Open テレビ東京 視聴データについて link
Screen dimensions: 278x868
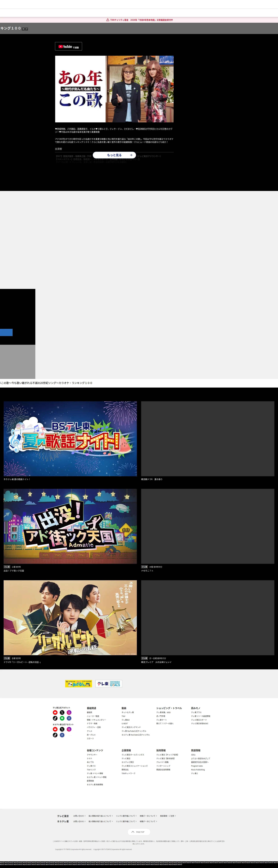pos(148,816)
